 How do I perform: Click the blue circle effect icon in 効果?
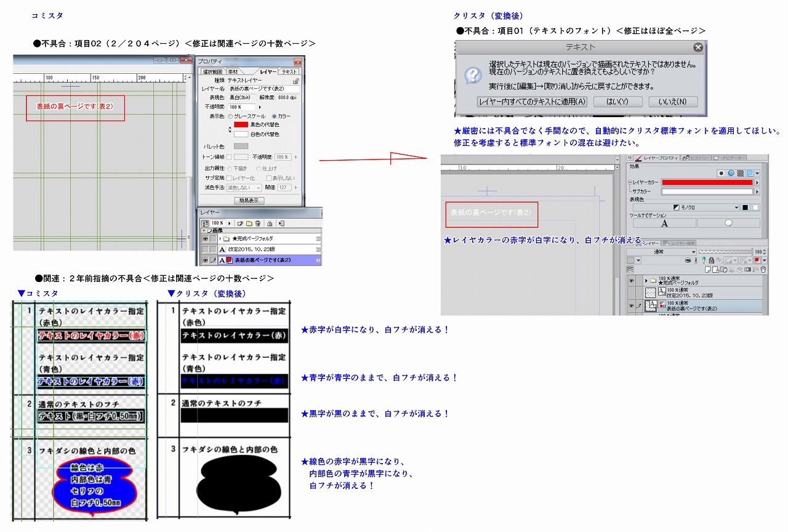pyautogui.click(x=731, y=174)
